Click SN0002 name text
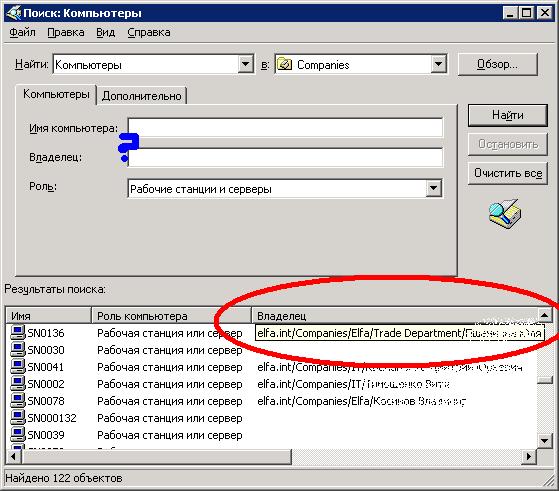The image size is (559, 491). tap(46, 384)
